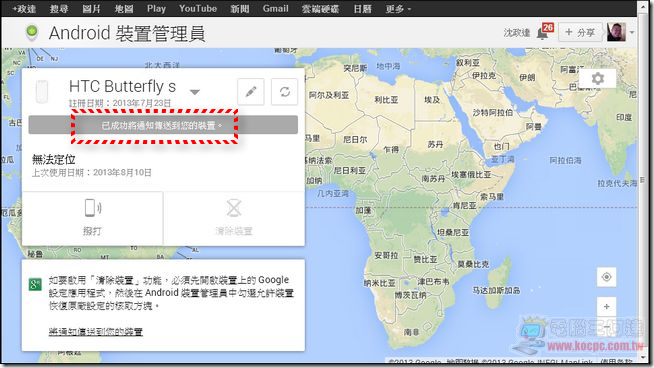Click the Android 裝置管理員 page title
The width and height of the screenshot is (654, 368).
pyautogui.click(x=127, y=33)
